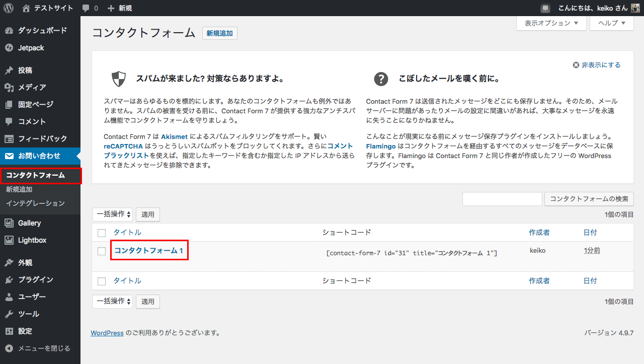The height and width of the screenshot is (364, 644).
Task: Click the プラグイン plugin icon
Action: (x=9, y=280)
